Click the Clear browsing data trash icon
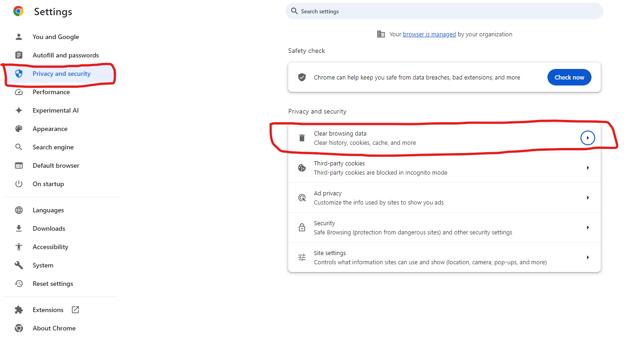 (302, 138)
